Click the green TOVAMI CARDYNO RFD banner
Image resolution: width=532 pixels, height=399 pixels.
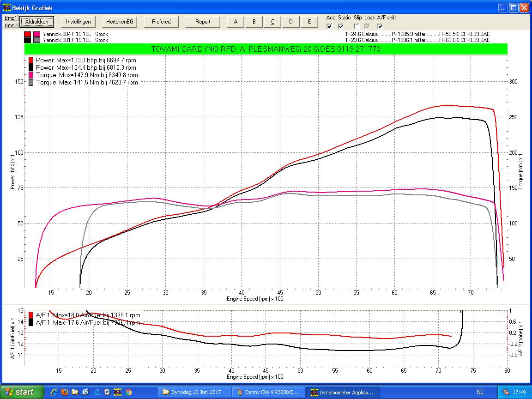pyautogui.click(x=266, y=49)
